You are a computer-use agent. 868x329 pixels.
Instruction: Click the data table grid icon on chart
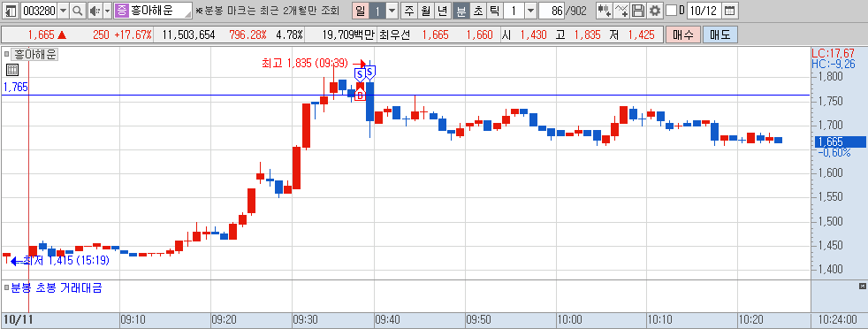point(12,70)
